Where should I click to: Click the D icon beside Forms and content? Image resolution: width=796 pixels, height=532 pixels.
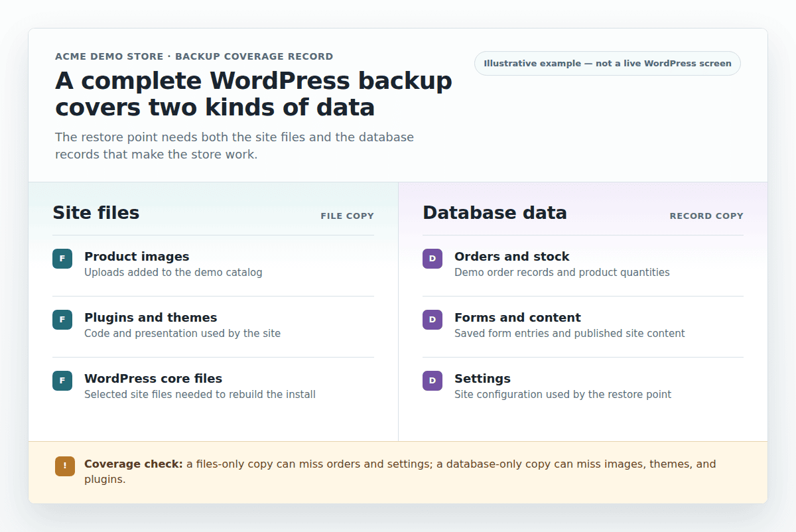click(432, 320)
